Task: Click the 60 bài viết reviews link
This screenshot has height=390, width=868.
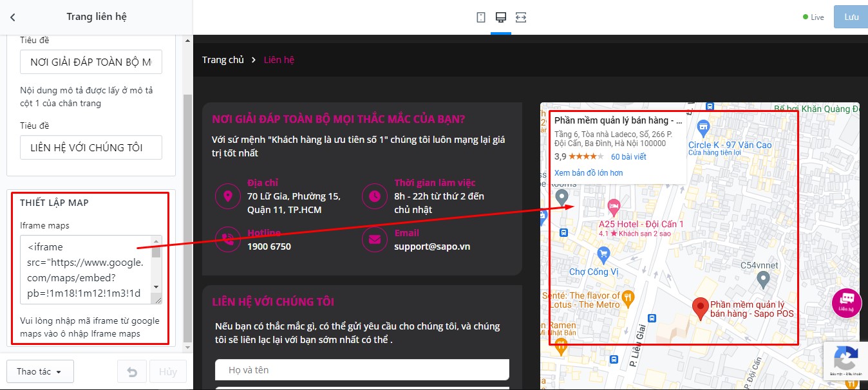Action: pos(628,156)
